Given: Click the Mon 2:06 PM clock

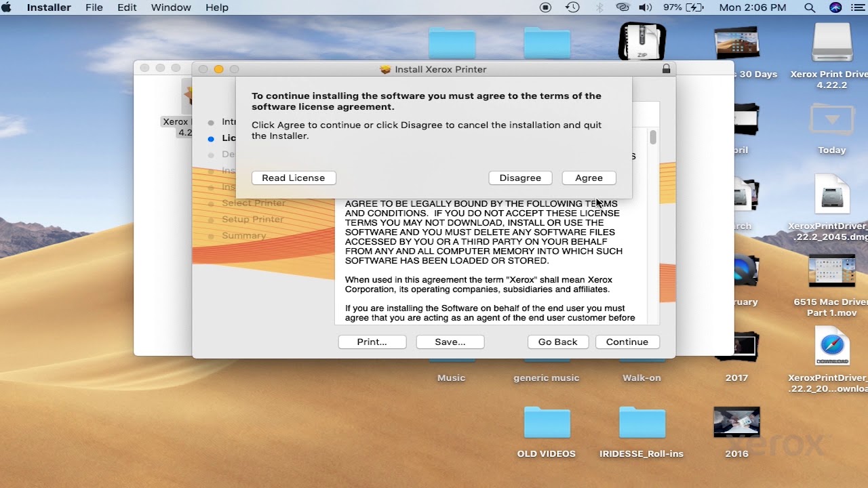Looking at the screenshot, I should tap(753, 7).
